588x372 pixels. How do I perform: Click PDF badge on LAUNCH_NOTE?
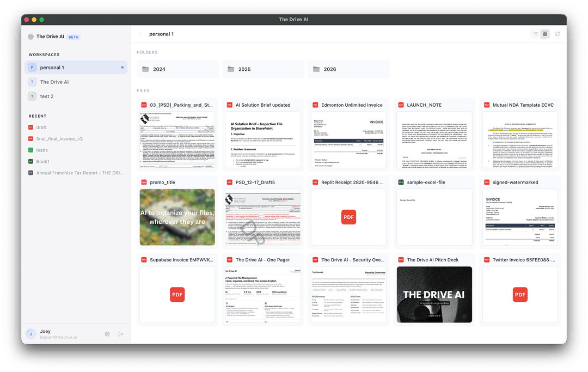pyautogui.click(x=401, y=105)
